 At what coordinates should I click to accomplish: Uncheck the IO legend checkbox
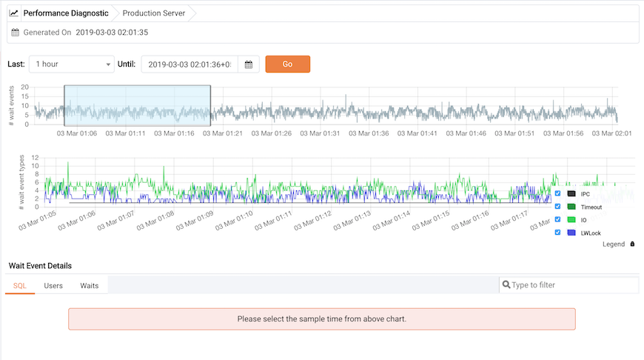pyautogui.click(x=557, y=219)
